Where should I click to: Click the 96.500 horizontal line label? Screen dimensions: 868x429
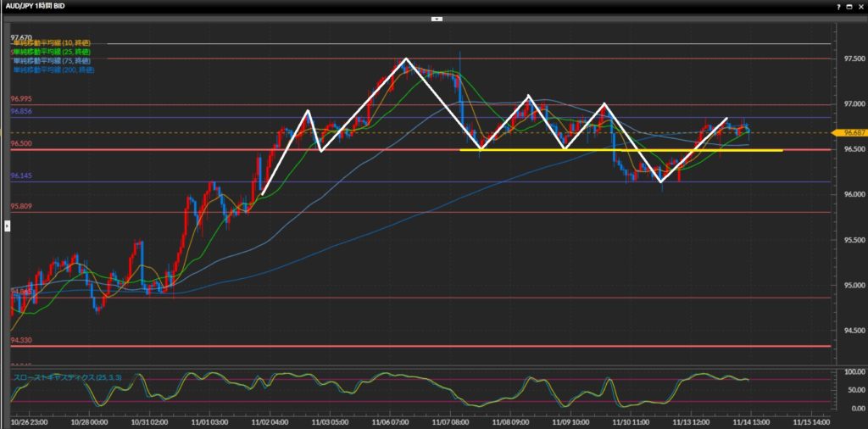click(21, 144)
